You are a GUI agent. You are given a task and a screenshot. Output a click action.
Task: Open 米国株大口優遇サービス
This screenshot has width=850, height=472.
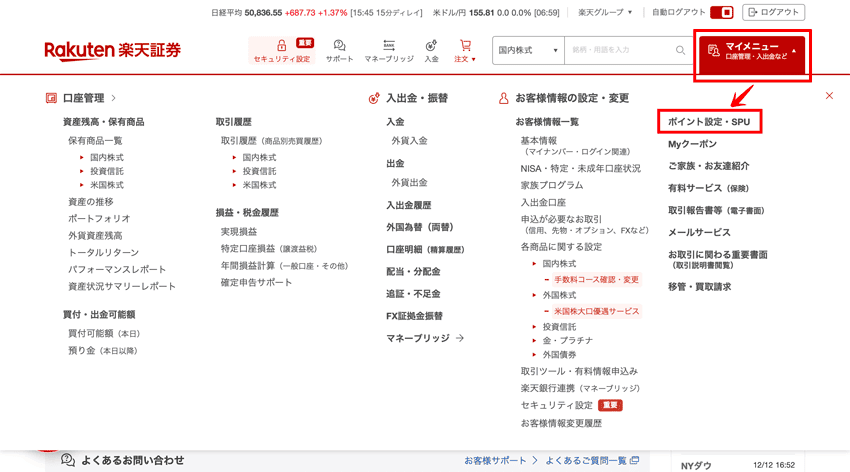[x=596, y=312]
